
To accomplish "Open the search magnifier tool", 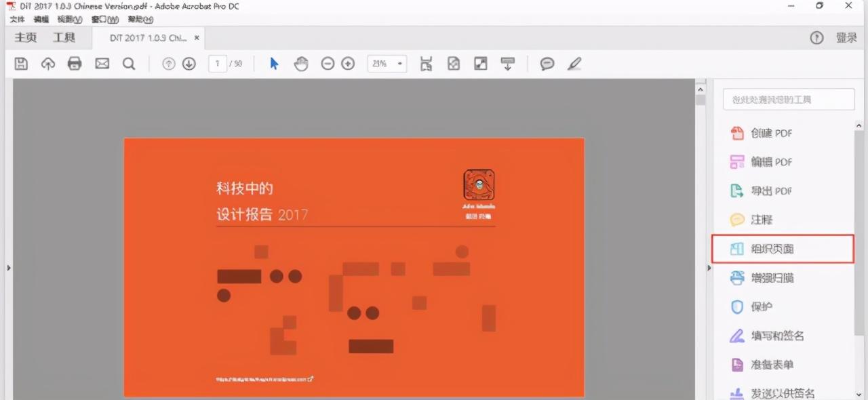I will 129,64.
